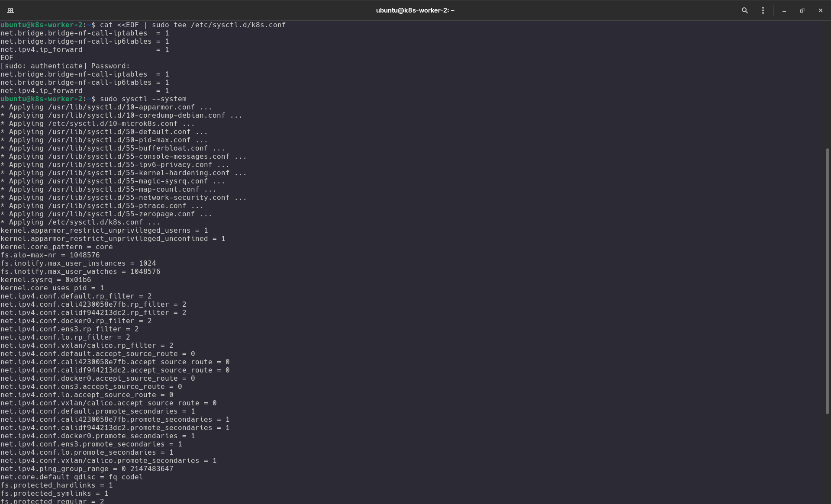The height and width of the screenshot is (504, 831).
Task: Minimize the terminal window
Action: 784,10
